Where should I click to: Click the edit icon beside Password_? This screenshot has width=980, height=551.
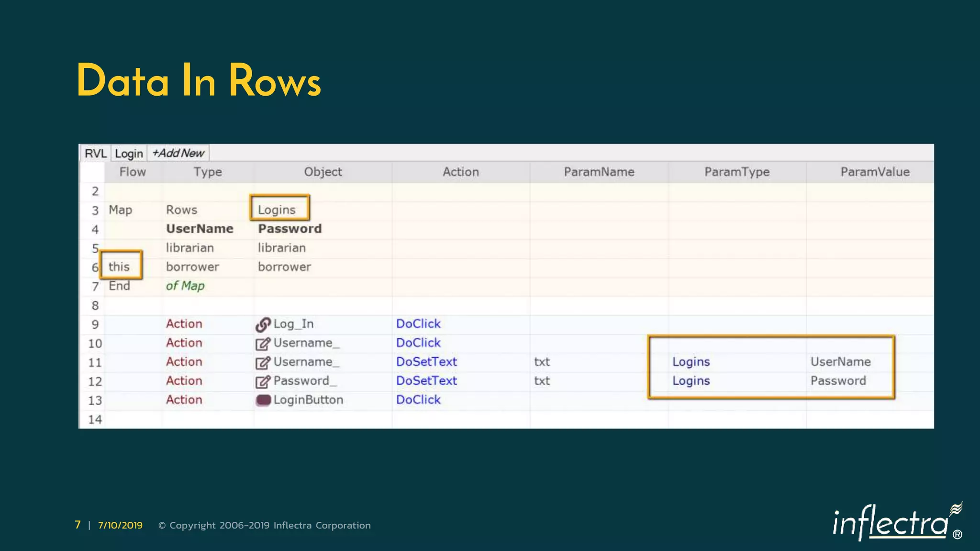[263, 381]
